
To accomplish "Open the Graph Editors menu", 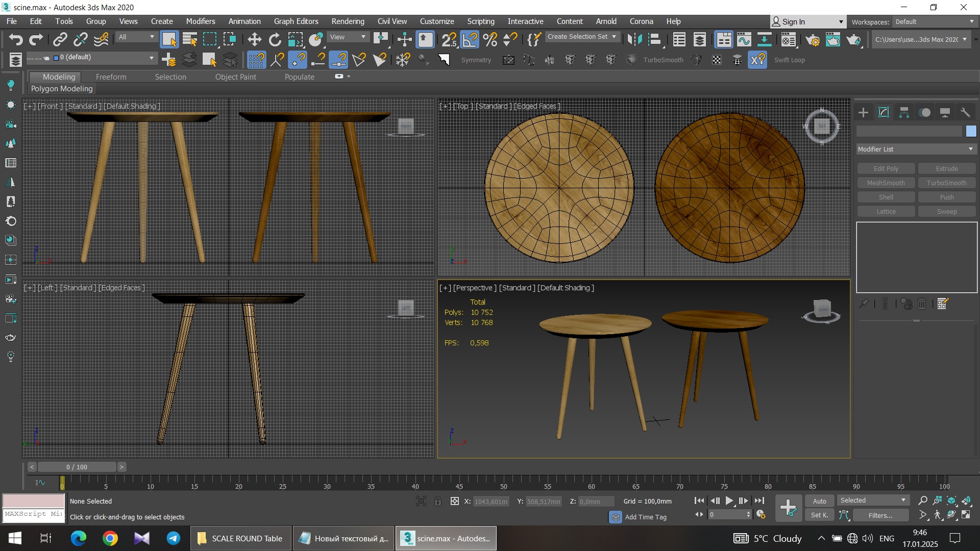I will tap(296, 21).
